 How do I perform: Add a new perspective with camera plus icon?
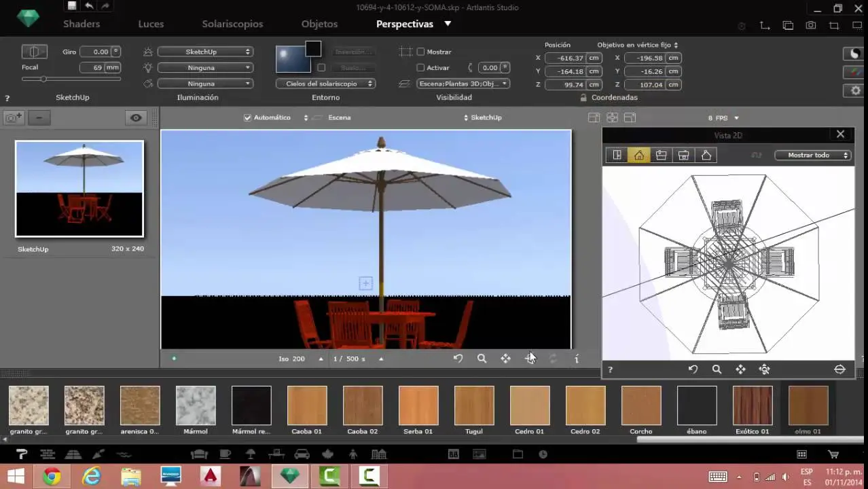(14, 117)
